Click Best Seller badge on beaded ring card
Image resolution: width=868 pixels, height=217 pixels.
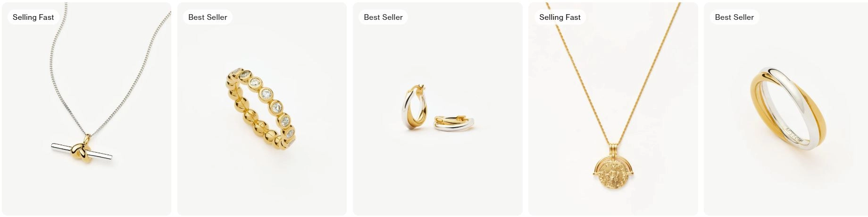(x=208, y=17)
